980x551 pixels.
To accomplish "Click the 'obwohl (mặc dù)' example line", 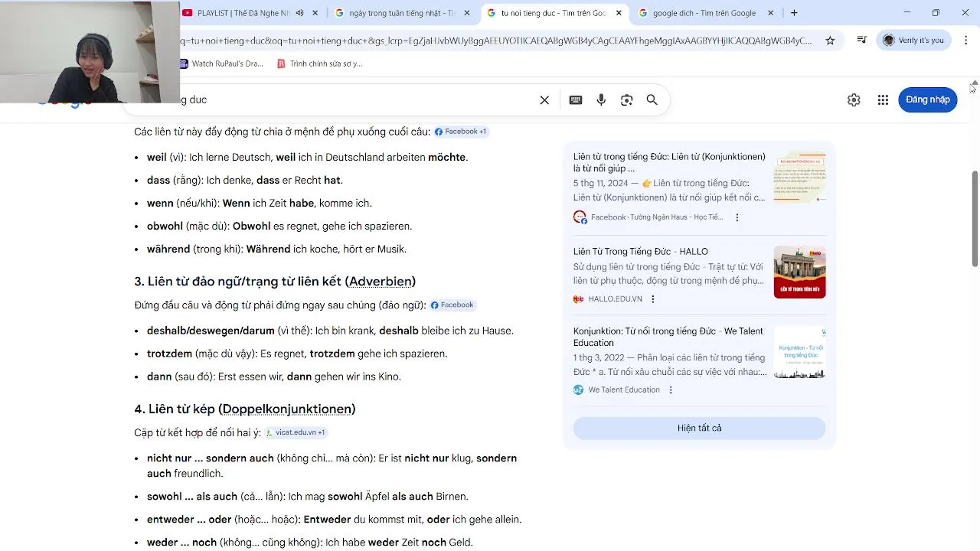I will click(279, 227).
